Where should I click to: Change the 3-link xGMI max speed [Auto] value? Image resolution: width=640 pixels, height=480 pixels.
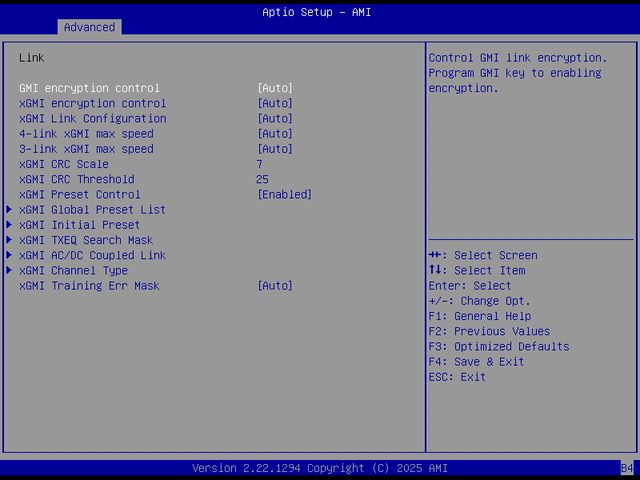point(275,149)
